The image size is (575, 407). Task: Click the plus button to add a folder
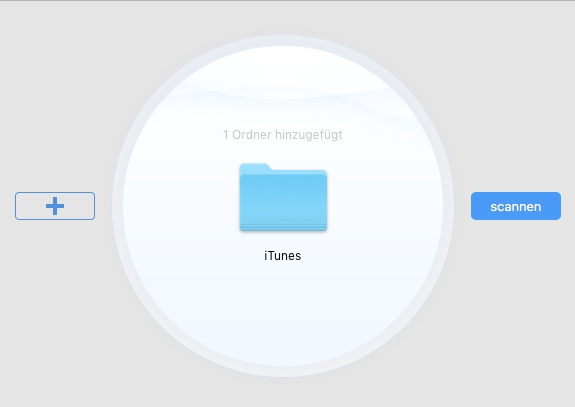[55, 206]
